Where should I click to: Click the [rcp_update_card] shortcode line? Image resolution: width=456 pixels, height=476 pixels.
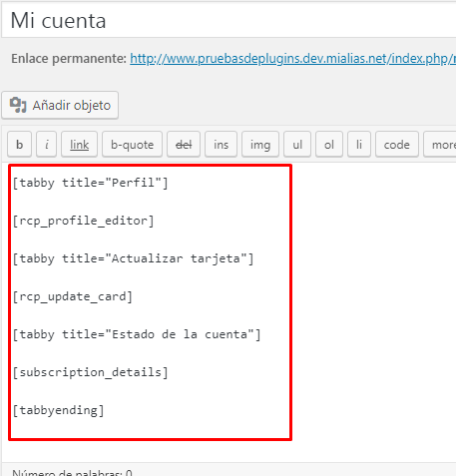73,296
